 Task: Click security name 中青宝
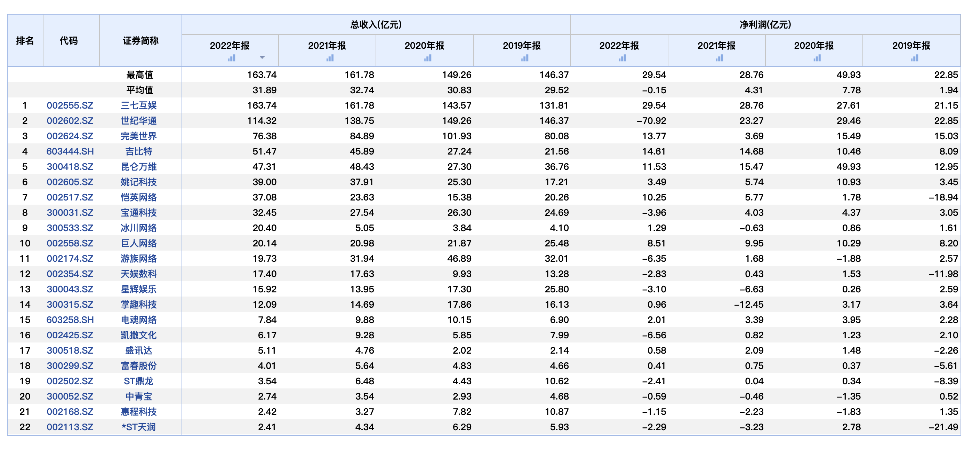click(x=139, y=396)
